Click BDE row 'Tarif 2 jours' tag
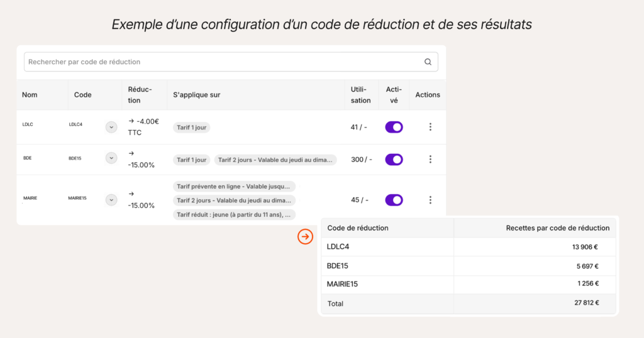This screenshot has height=338, width=644. [x=275, y=160]
